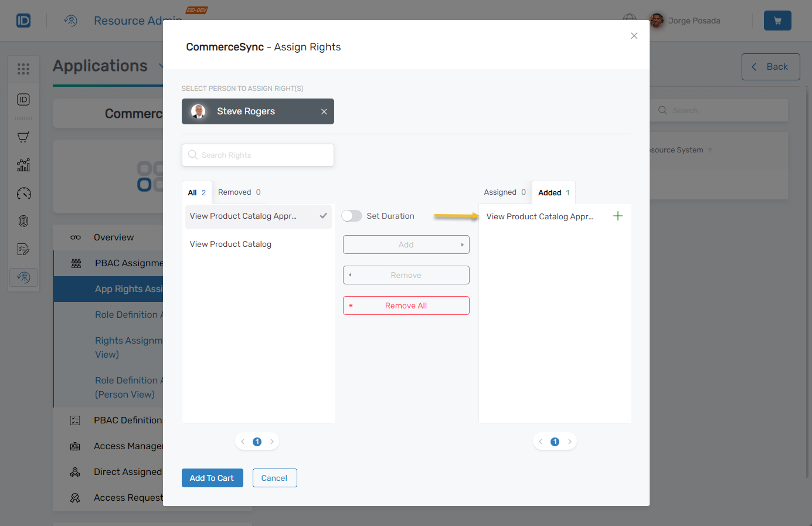This screenshot has width=812, height=526.
Task: Open the analytics chart sidebar icon
Action: 23,165
